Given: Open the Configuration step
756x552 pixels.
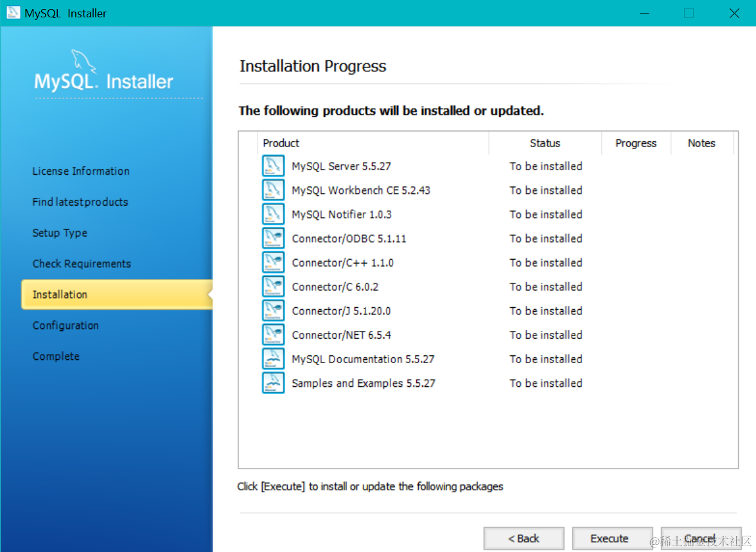Looking at the screenshot, I should (x=66, y=326).
